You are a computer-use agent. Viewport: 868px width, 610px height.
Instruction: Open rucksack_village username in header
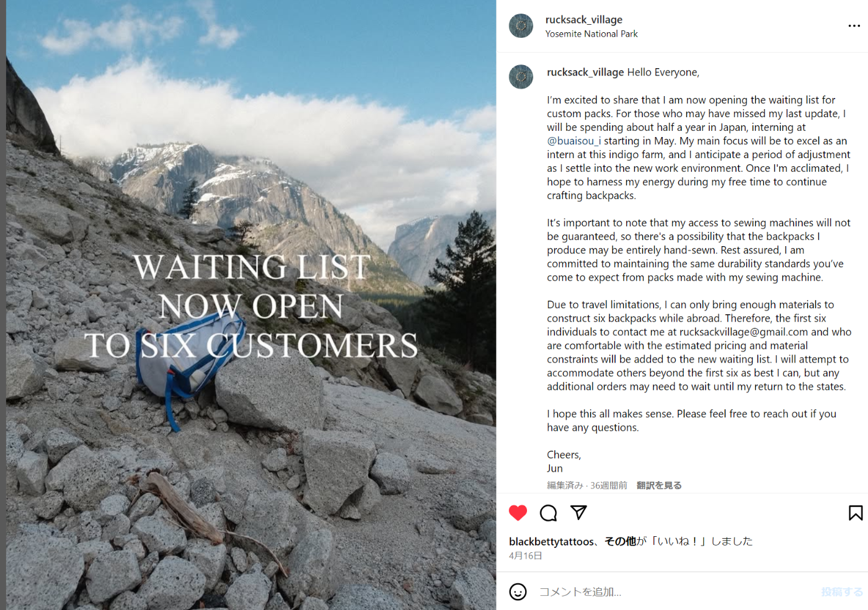click(583, 20)
